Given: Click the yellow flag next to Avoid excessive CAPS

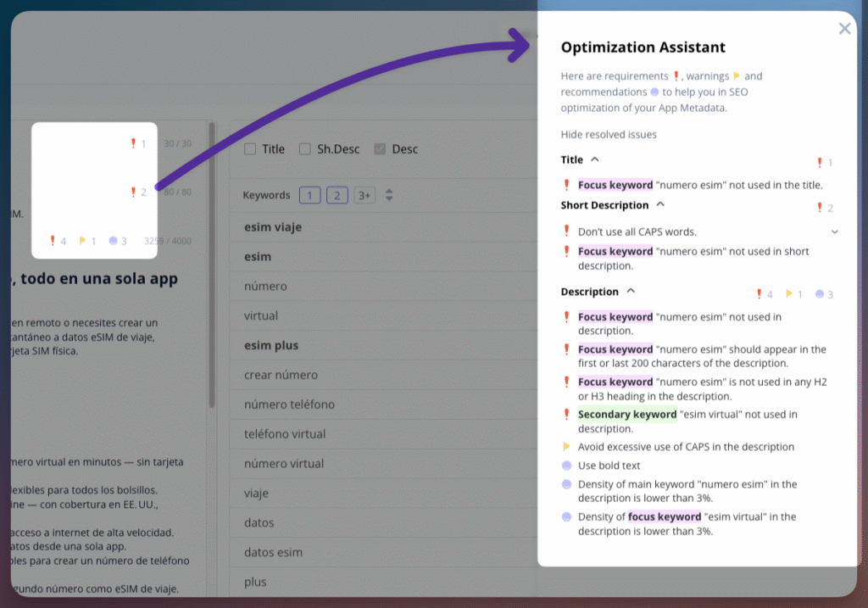Looking at the screenshot, I should (566, 447).
